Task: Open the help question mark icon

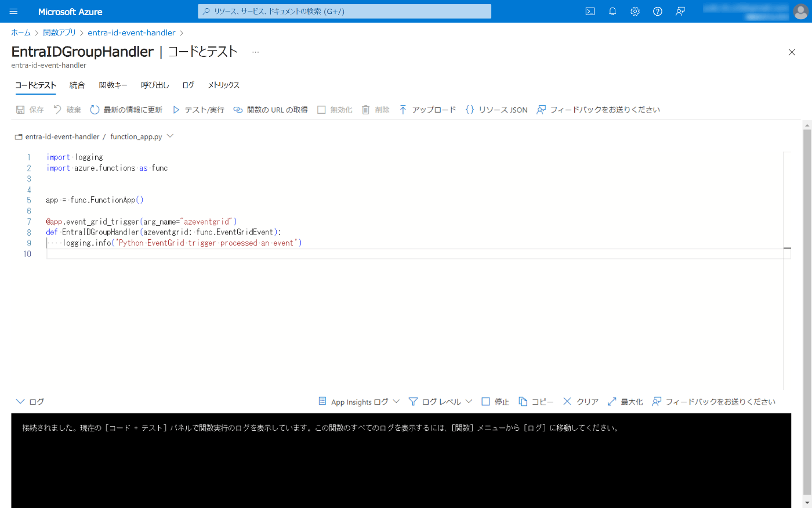Action: [658, 12]
